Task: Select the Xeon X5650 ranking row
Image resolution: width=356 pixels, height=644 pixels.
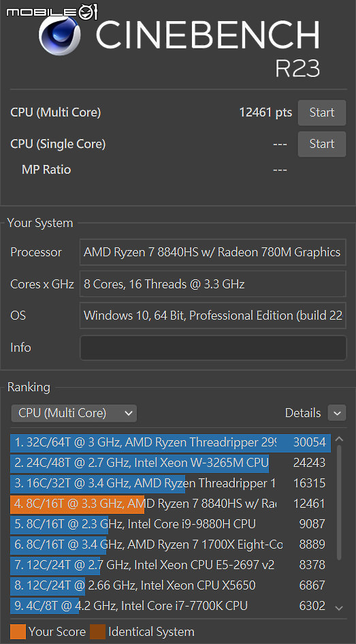Action: click(x=171, y=585)
